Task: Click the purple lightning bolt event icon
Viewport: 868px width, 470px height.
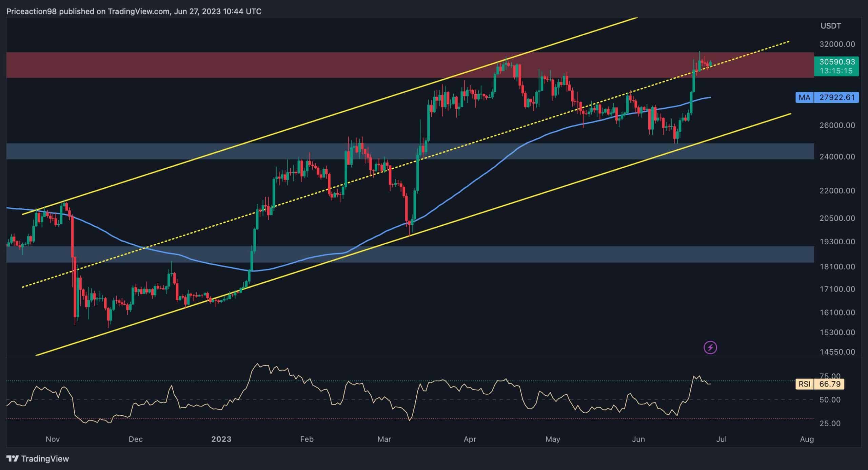Action: (710, 347)
